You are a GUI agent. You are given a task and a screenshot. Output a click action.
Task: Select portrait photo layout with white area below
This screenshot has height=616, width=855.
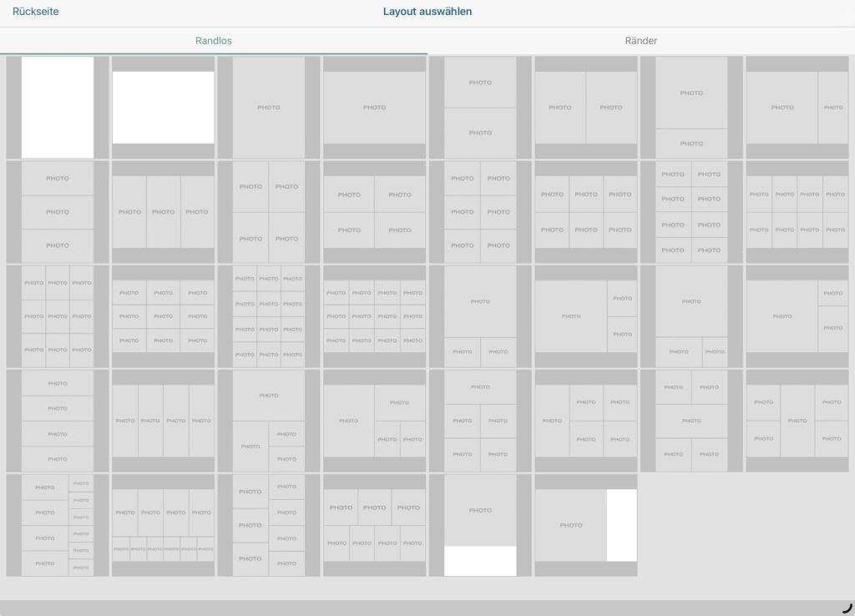pos(480,525)
